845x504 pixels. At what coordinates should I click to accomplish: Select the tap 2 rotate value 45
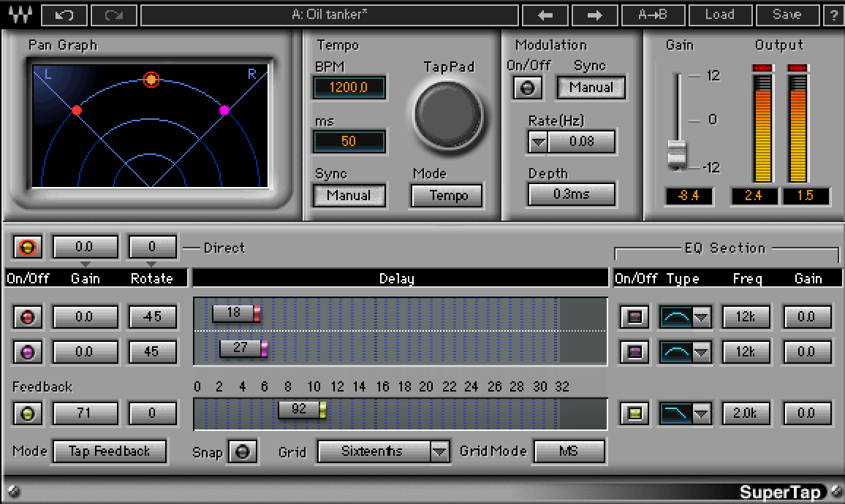[x=152, y=352]
